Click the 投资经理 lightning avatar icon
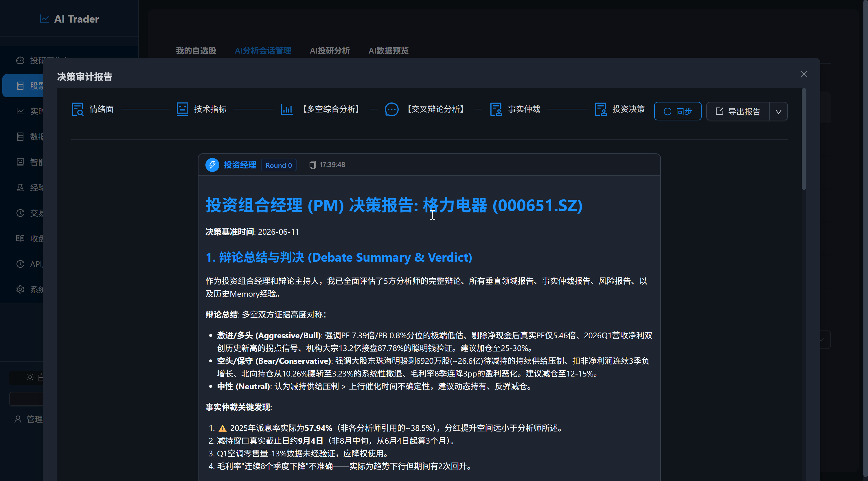Viewport: 868px width, 481px height. (212, 165)
